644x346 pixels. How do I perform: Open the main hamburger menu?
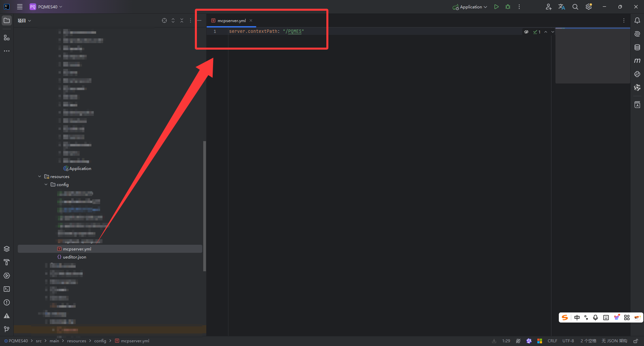(20, 6)
